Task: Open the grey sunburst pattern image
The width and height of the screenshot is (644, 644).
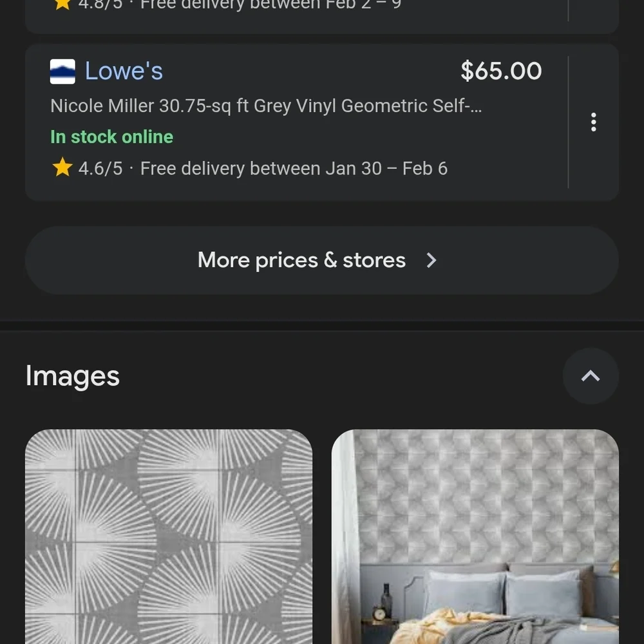Action: coord(169,536)
